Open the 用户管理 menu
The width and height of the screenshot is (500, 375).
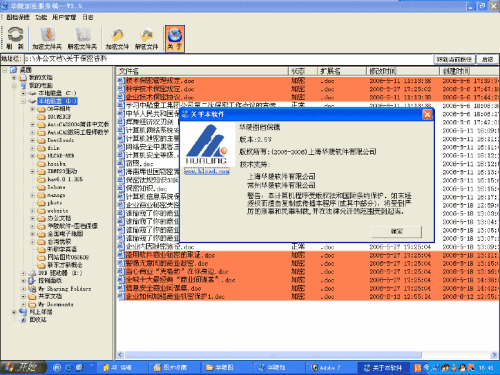tap(64, 17)
